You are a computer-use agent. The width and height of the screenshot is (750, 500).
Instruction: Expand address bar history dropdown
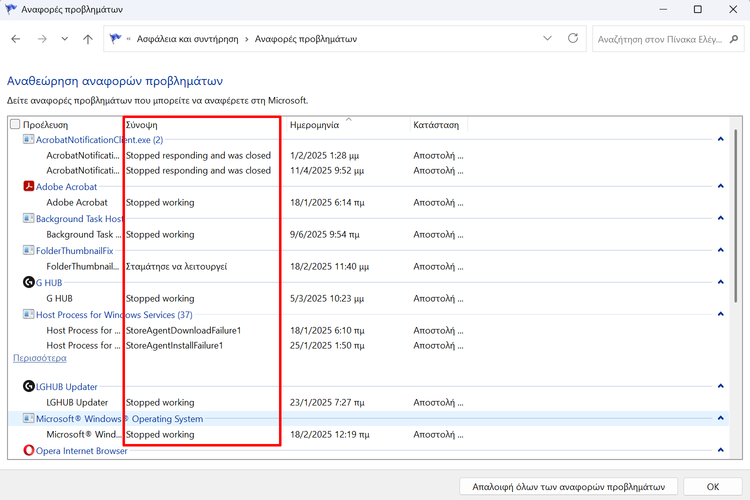pyautogui.click(x=547, y=38)
